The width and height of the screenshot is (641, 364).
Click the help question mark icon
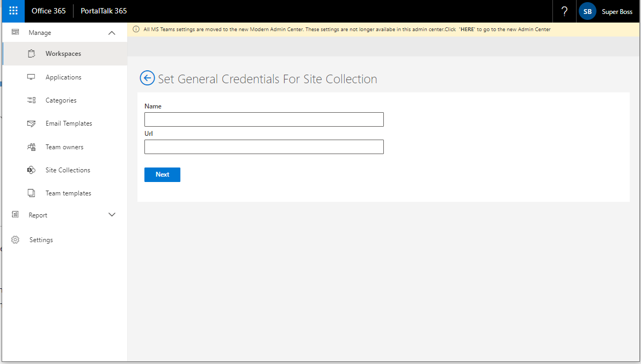[x=564, y=11]
